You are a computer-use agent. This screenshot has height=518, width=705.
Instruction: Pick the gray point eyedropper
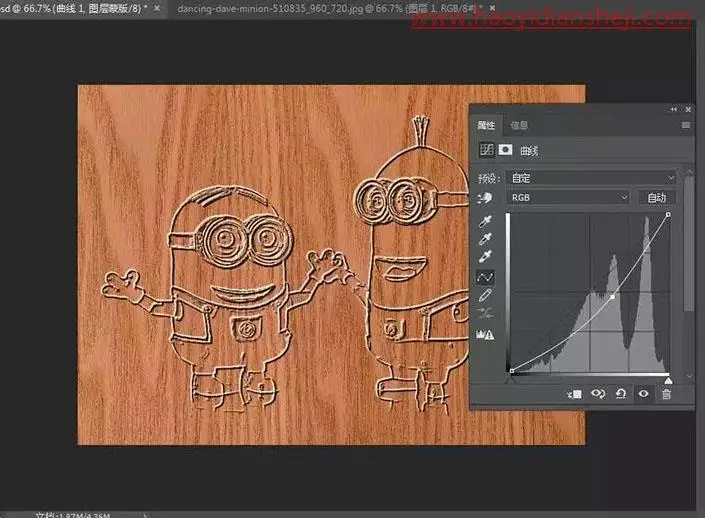coord(485,239)
